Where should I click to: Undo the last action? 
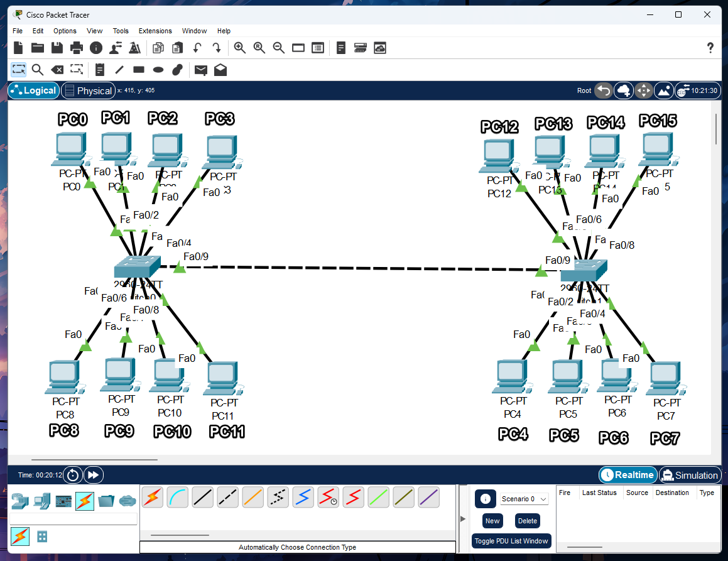[197, 48]
